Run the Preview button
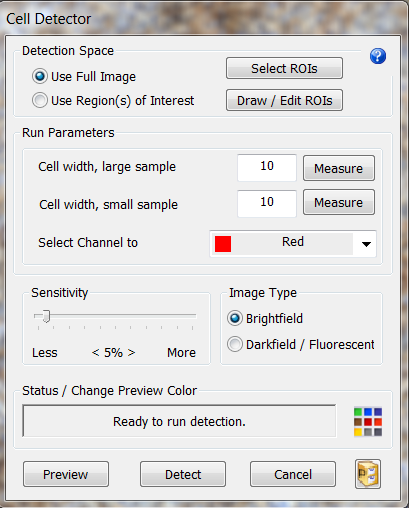This screenshot has height=508, width=409. click(x=66, y=474)
